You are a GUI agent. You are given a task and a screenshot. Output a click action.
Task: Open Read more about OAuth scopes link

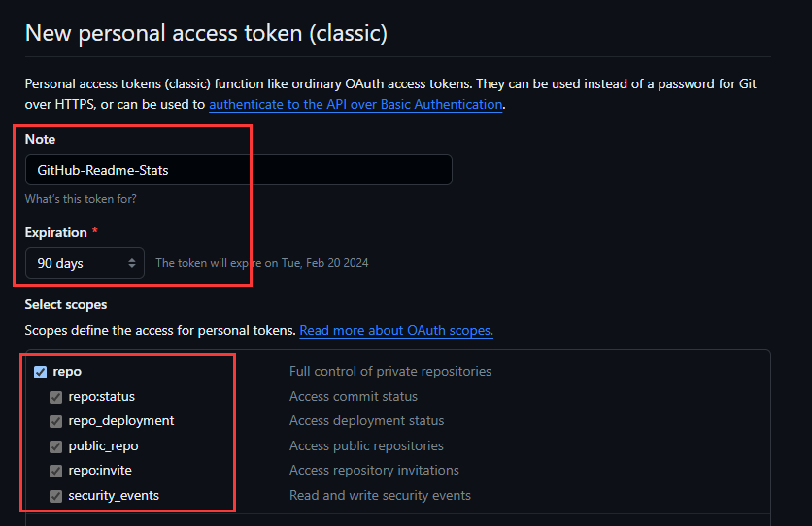click(x=396, y=331)
